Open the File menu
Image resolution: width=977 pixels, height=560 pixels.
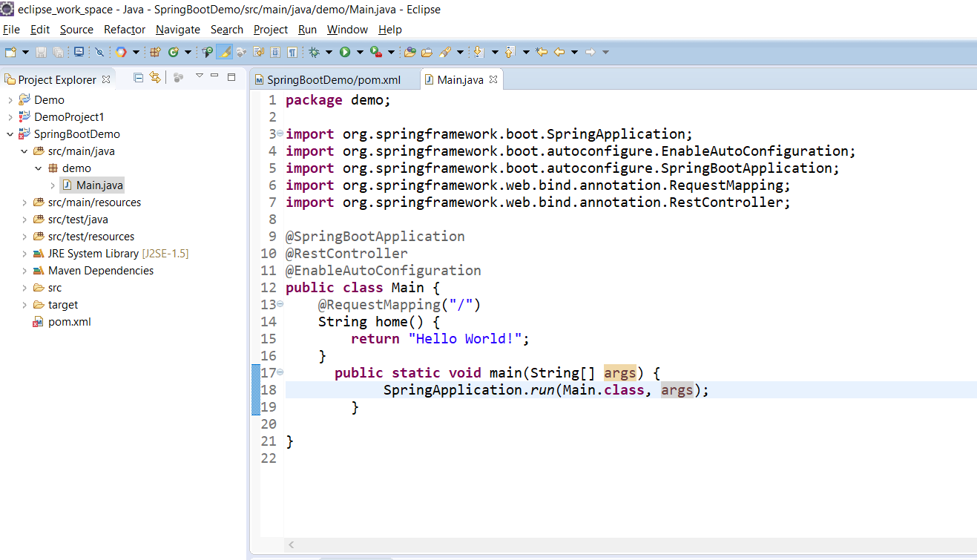(x=11, y=30)
